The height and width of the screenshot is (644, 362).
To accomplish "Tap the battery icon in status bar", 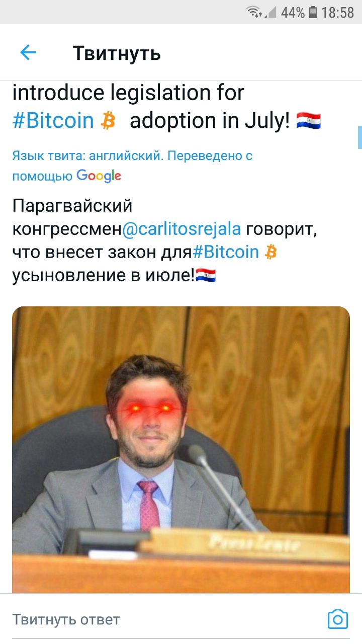I will (x=313, y=12).
